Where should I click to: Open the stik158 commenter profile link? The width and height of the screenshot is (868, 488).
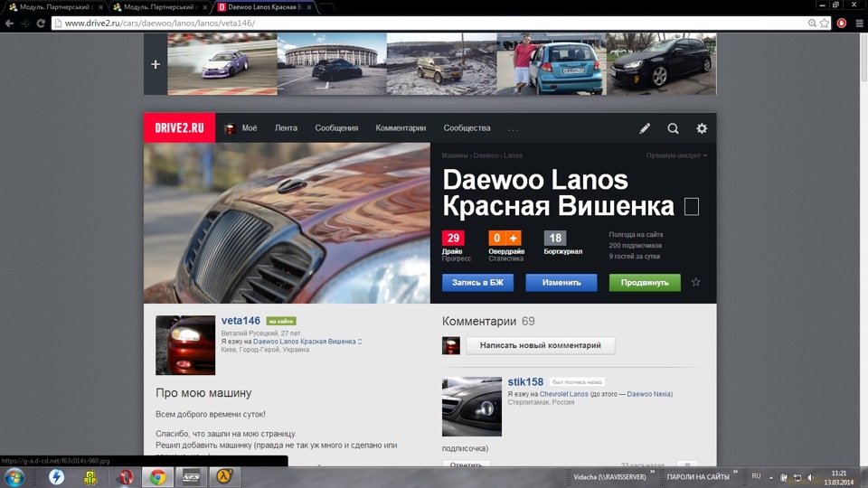[525, 381]
